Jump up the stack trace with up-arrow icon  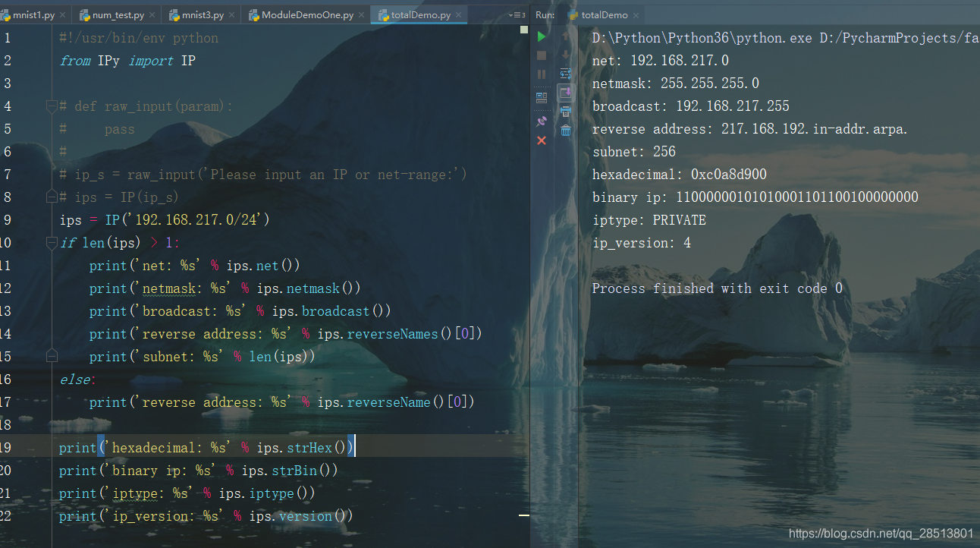pos(565,35)
